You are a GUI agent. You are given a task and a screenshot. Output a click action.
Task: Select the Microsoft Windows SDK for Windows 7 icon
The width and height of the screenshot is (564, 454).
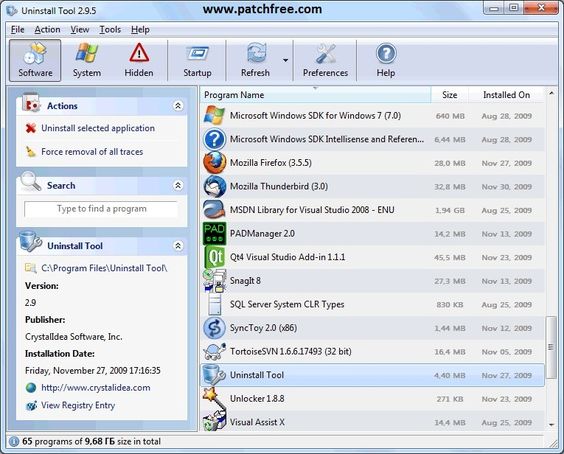pos(214,115)
